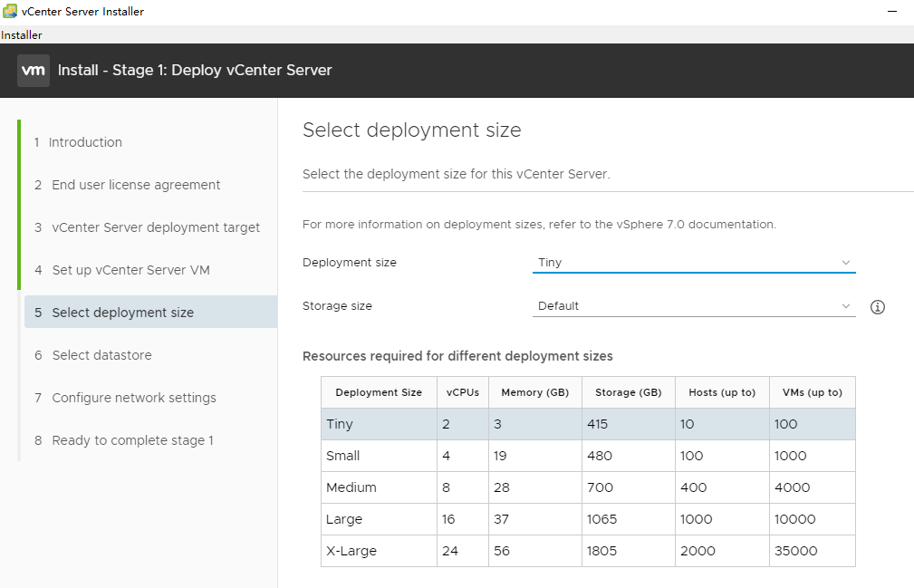Click the 2000 hosts value for X-Large
Viewport: 914px width, 588px height.
click(698, 551)
